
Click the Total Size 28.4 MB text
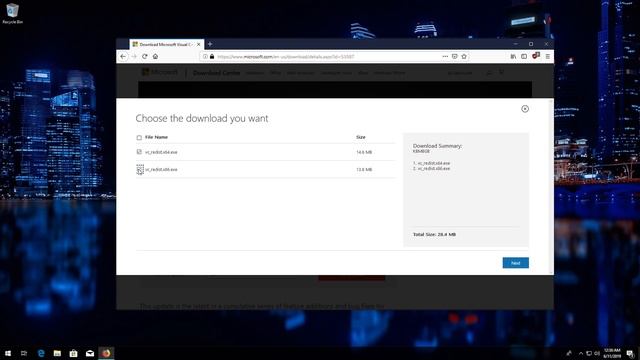tap(434, 234)
